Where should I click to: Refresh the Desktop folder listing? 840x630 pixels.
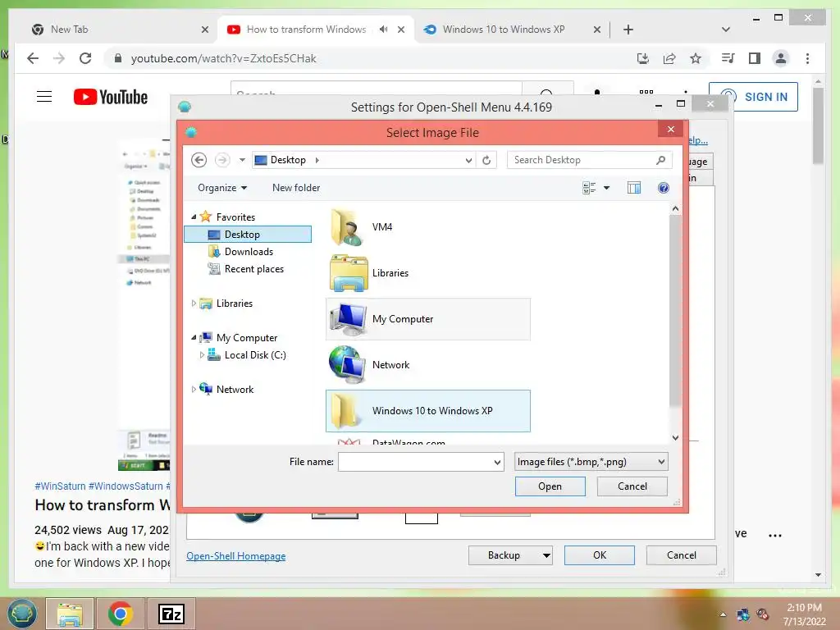(x=486, y=160)
